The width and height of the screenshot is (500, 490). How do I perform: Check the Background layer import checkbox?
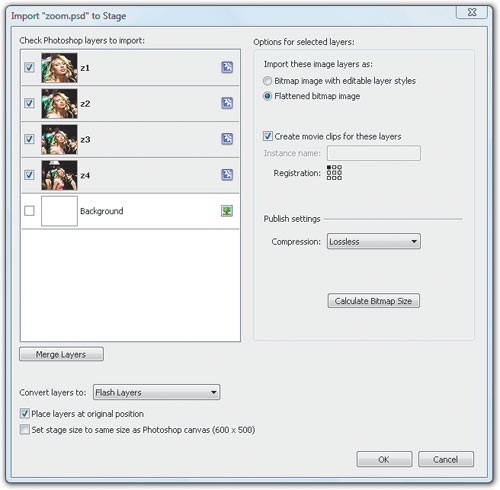coord(29,211)
